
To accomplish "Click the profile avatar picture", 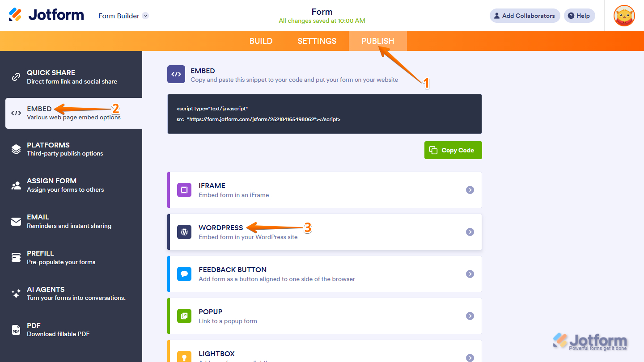I will 624,16.
